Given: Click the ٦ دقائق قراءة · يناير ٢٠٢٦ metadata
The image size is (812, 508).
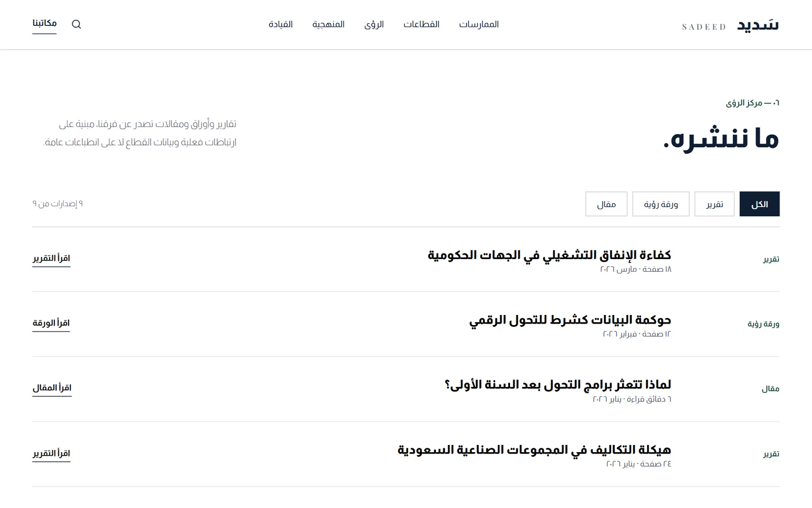Looking at the screenshot, I should [x=632, y=399].
